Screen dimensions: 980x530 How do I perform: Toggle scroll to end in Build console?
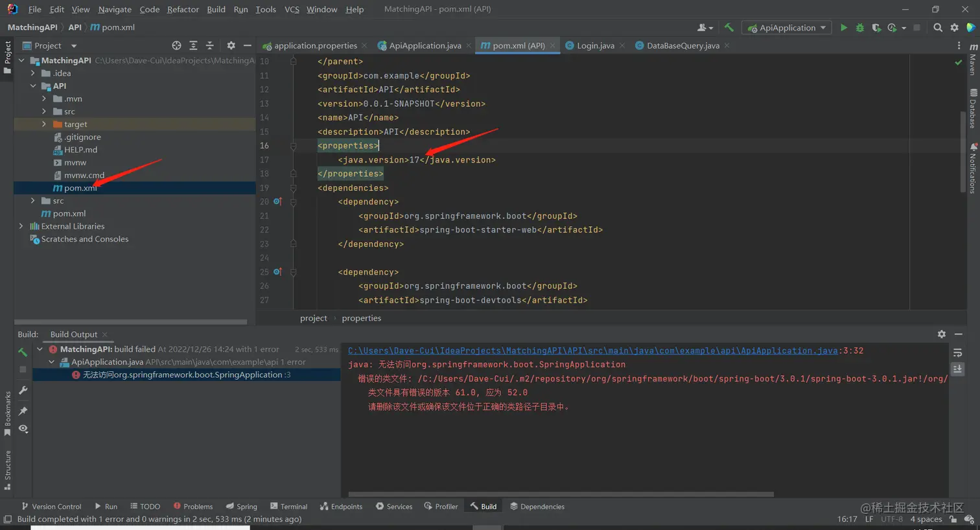point(959,368)
